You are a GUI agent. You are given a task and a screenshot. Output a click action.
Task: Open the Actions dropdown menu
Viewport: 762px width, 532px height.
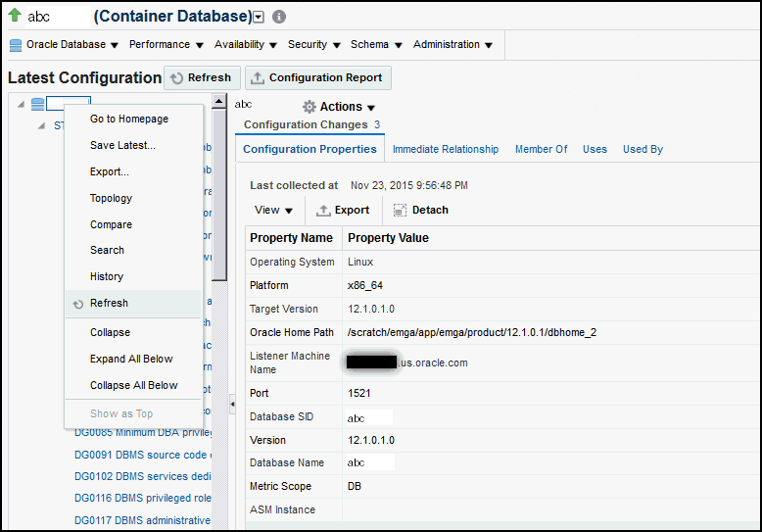click(x=347, y=107)
